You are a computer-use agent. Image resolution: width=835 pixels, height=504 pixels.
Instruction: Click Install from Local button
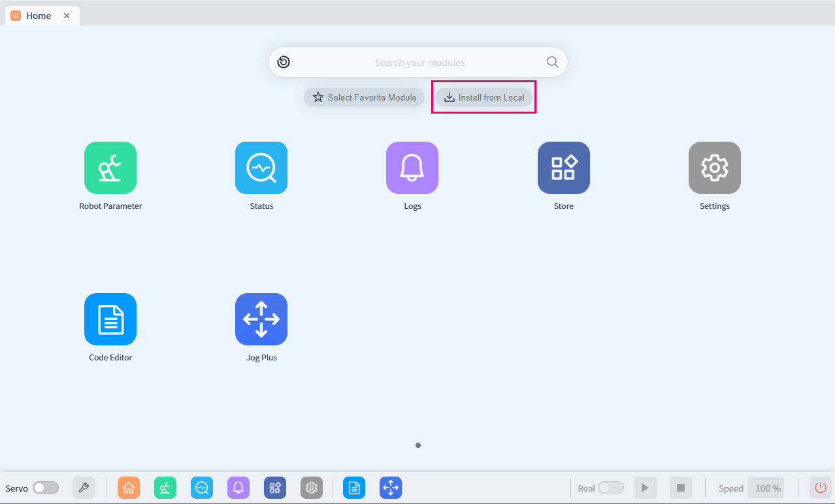pos(484,97)
